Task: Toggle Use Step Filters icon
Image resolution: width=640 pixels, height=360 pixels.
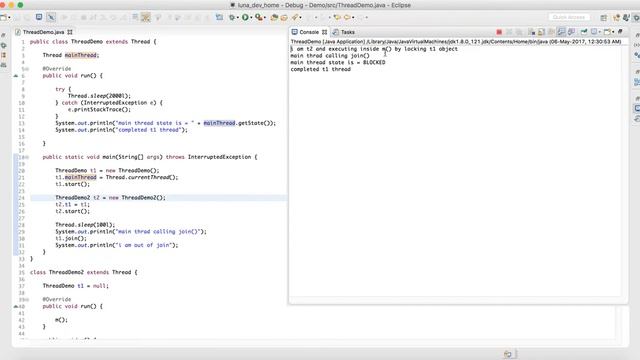Action: coord(145,17)
